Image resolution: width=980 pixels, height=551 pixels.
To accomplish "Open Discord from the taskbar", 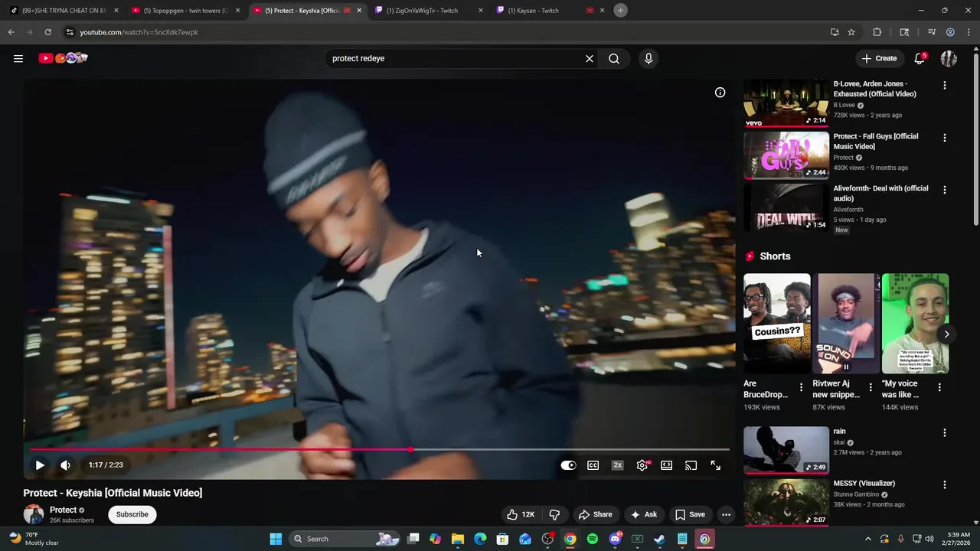I will coord(615,539).
